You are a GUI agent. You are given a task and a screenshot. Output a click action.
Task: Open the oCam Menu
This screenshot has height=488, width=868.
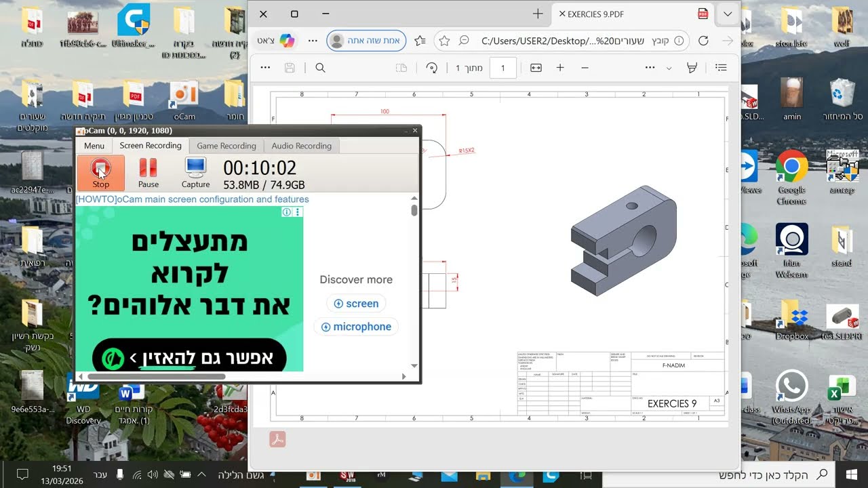click(94, 146)
